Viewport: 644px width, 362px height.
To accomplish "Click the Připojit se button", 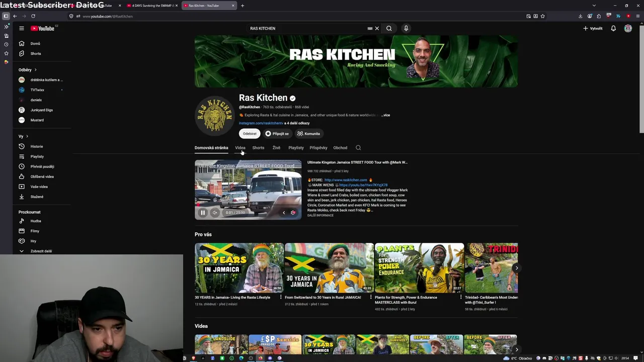I will coord(277,134).
